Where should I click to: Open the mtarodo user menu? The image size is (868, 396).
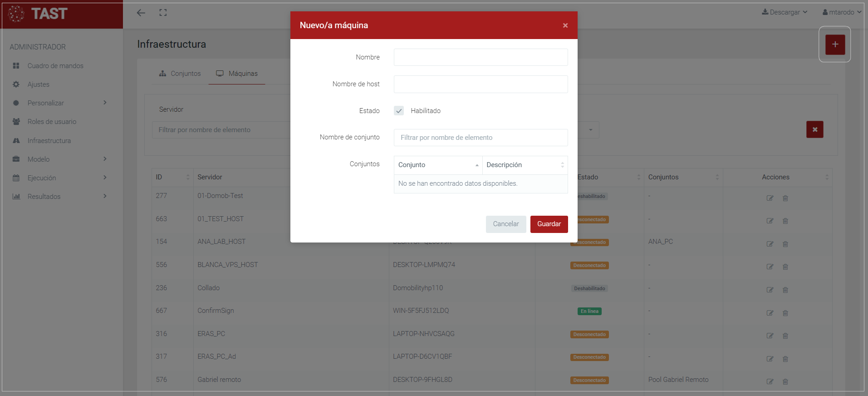pos(842,12)
